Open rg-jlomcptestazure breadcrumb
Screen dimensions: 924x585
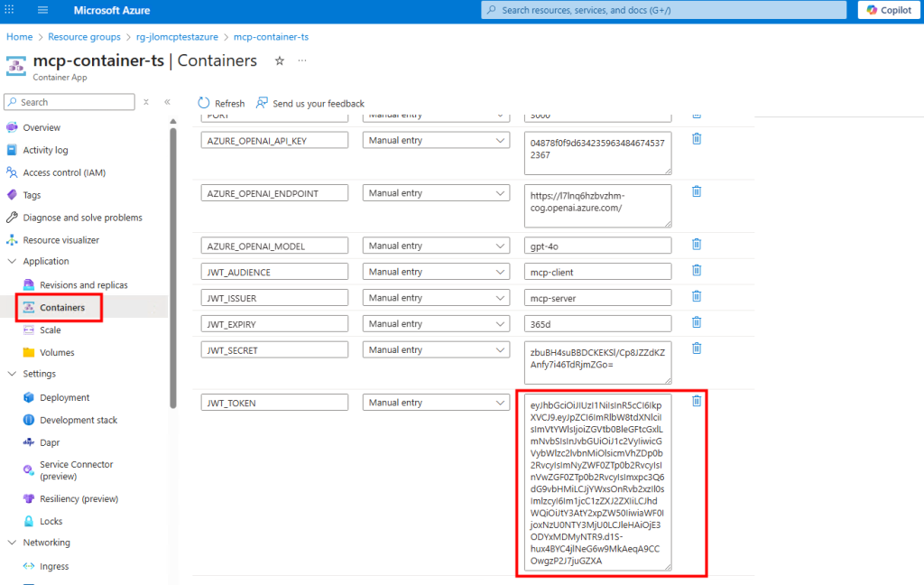coord(177,36)
